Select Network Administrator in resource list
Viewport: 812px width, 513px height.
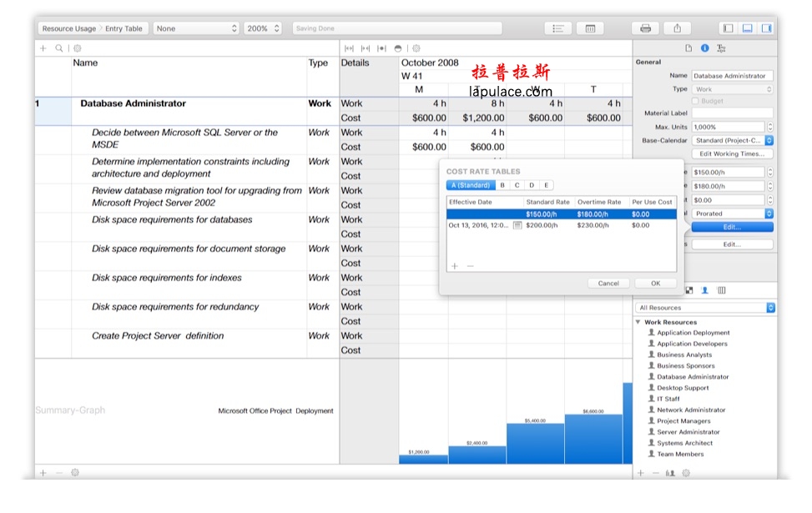pos(691,410)
